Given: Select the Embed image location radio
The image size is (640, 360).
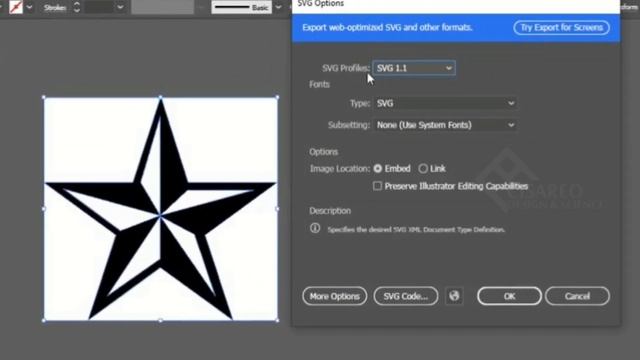Looking at the screenshot, I should (378, 169).
